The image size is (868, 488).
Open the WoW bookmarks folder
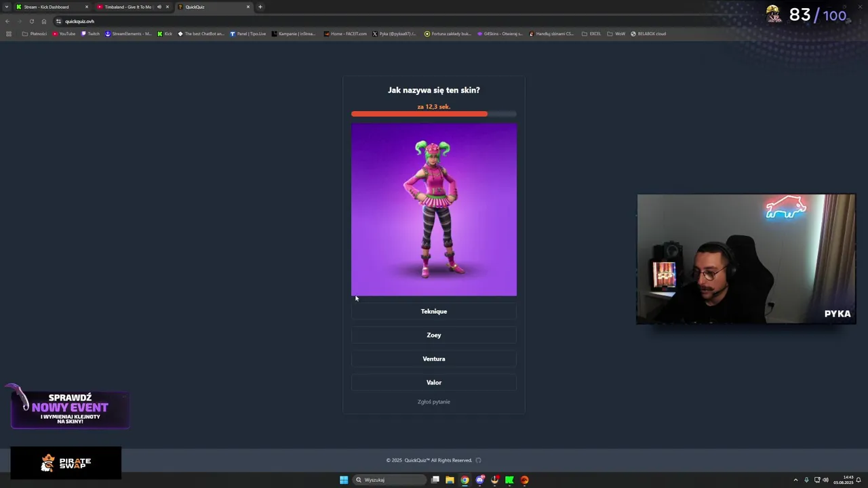616,34
